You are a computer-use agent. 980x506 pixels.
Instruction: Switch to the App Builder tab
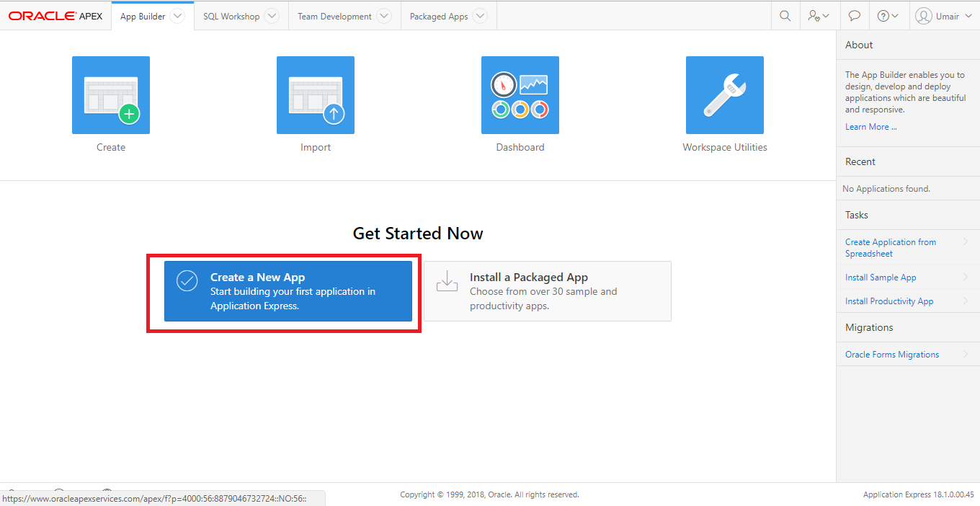143,17
